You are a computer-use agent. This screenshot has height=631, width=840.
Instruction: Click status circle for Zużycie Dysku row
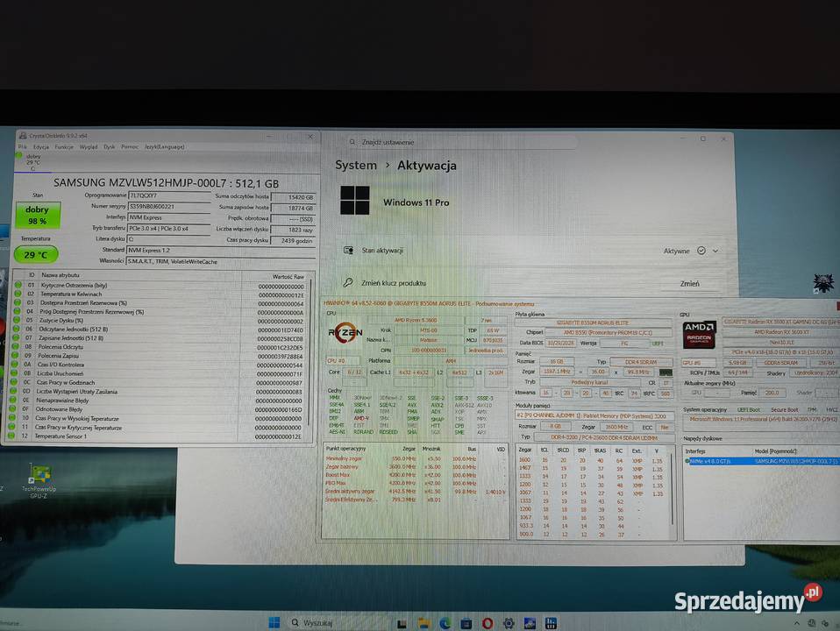[17, 320]
